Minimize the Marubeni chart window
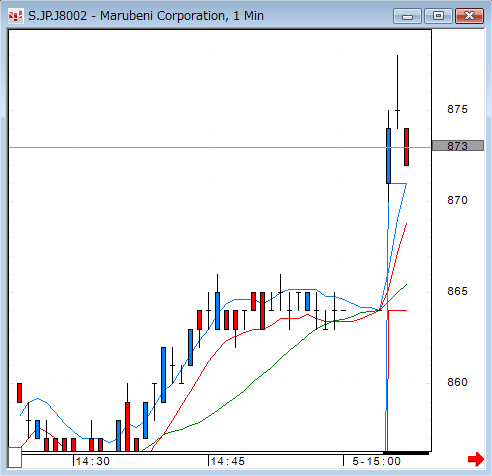Screen dimensions: 492x476 tap(407, 16)
